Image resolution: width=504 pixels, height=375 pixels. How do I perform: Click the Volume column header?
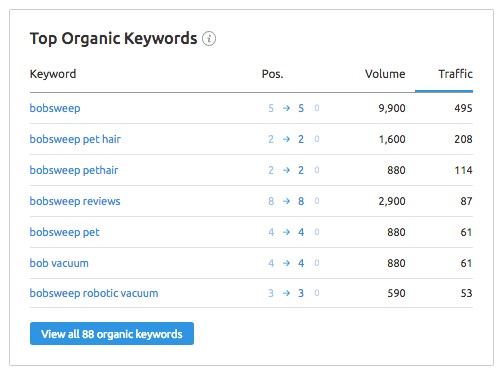click(385, 74)
